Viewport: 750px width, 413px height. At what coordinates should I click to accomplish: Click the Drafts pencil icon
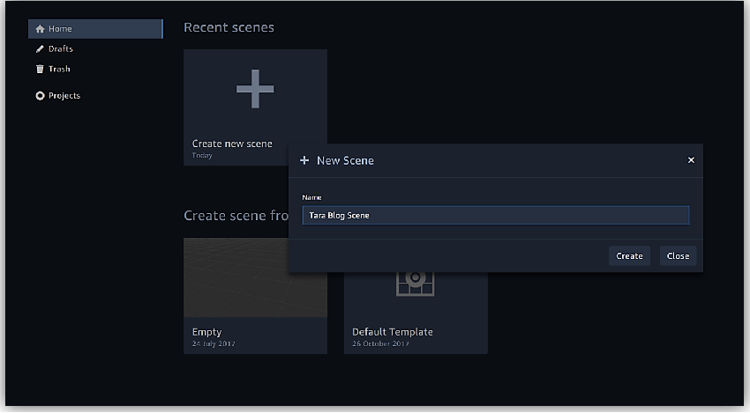click(40, 49)
